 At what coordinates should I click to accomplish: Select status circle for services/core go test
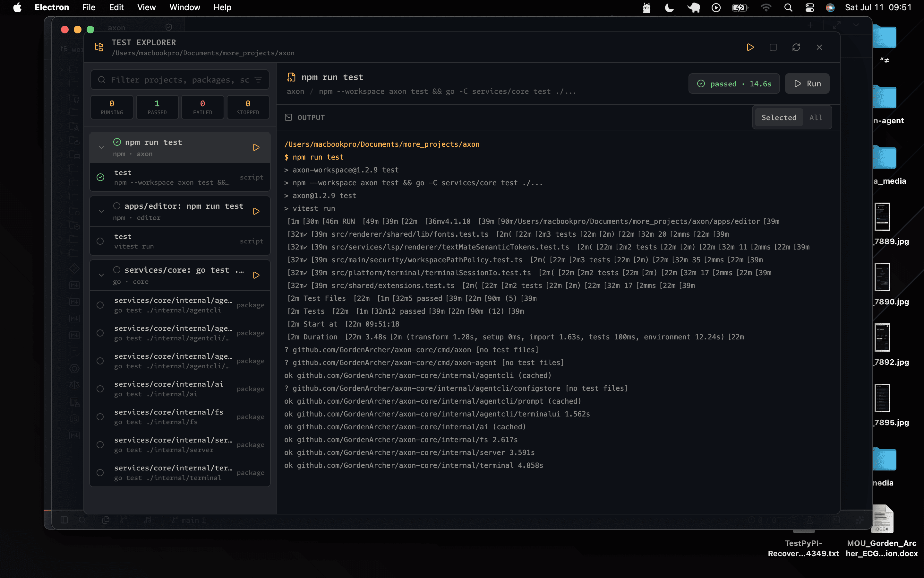pyautogui.click(x=117, y=270)
